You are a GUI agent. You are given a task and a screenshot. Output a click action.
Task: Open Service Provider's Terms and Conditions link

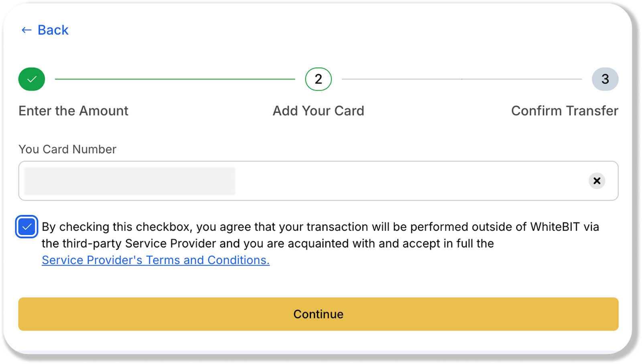pyautogui.click(x=155, y=260)
